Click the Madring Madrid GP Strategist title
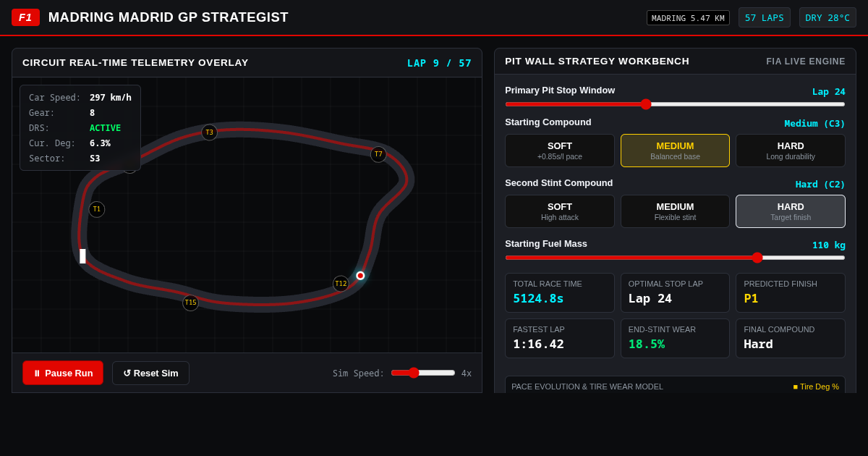 169,17
